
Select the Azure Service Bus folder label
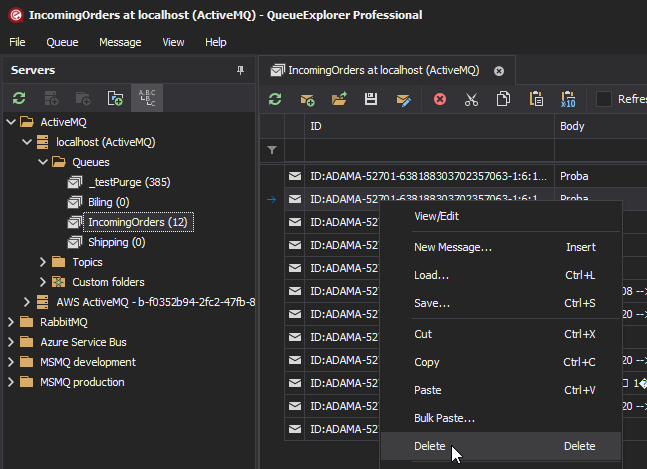point(83,342)
